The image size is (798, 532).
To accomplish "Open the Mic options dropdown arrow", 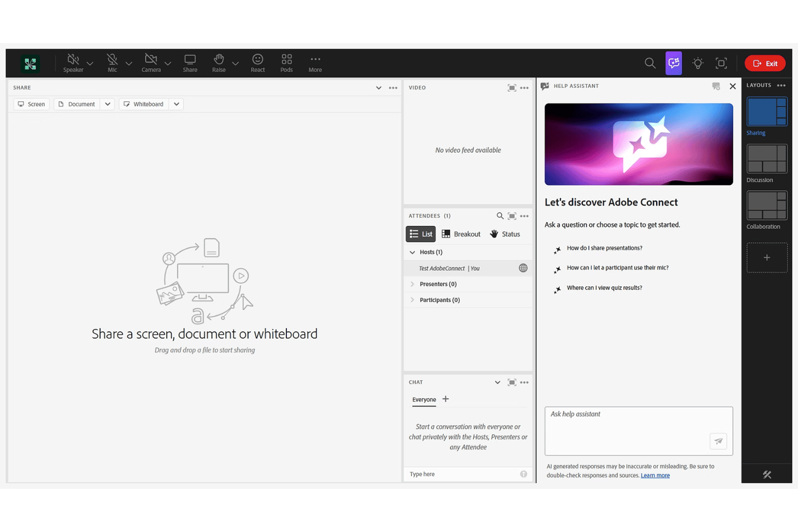I will [129, 64].
